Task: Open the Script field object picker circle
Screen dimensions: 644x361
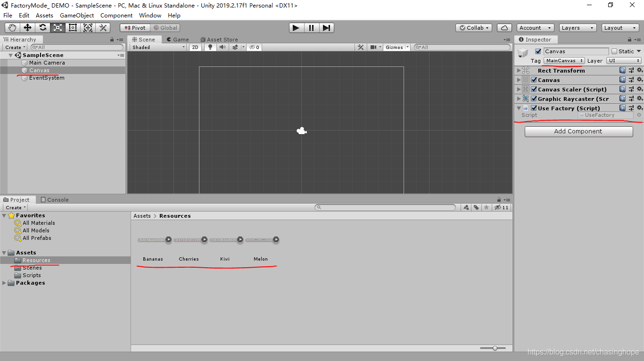Action: point(639,115)
